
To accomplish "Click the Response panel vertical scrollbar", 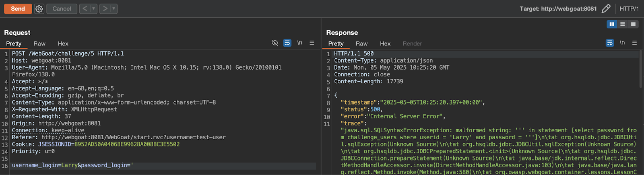I will click(x=641, y=68).
